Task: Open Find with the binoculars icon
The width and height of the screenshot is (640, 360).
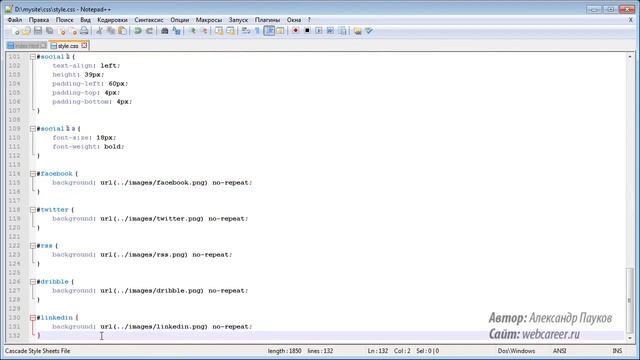Action: (164, 31)
